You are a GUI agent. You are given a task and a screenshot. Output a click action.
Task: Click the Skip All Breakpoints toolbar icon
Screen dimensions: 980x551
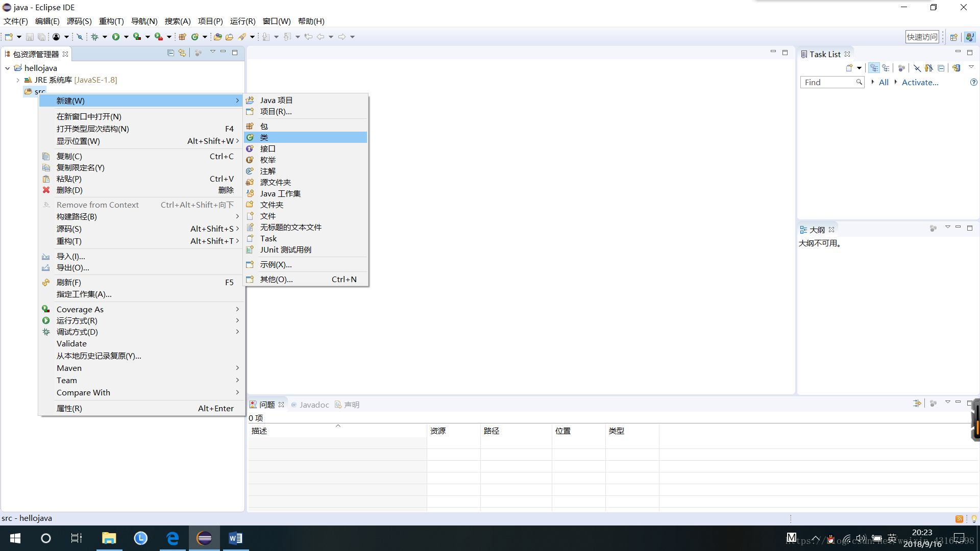pyautogui.click(x=79, y=37)
